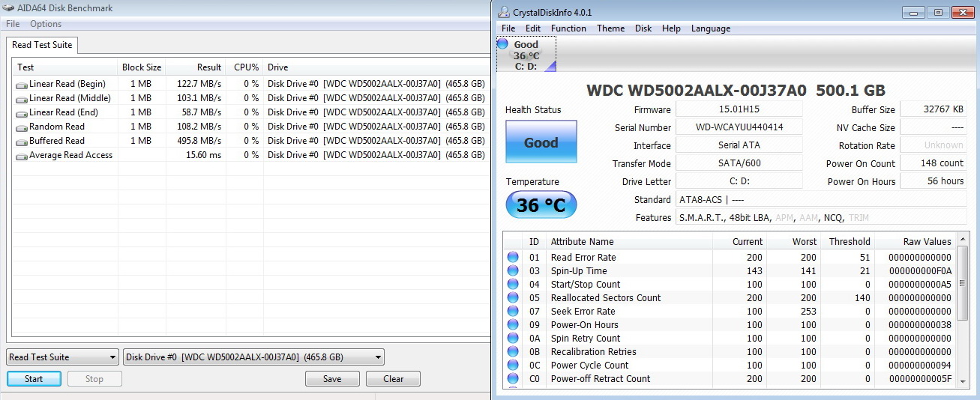The width and height of the screenshot is (980, 400).
Task: Open the Disk Drive #0 selection dropdown
Action: [x=253, y=357]
